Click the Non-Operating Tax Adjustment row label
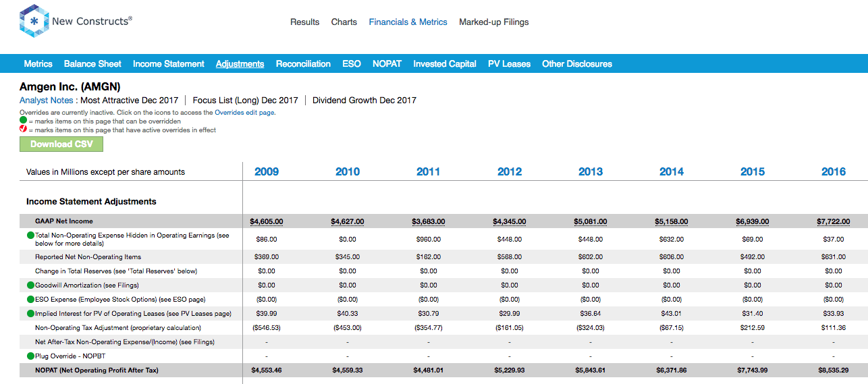This screenshot has height=384, width=868. (118, 327)
